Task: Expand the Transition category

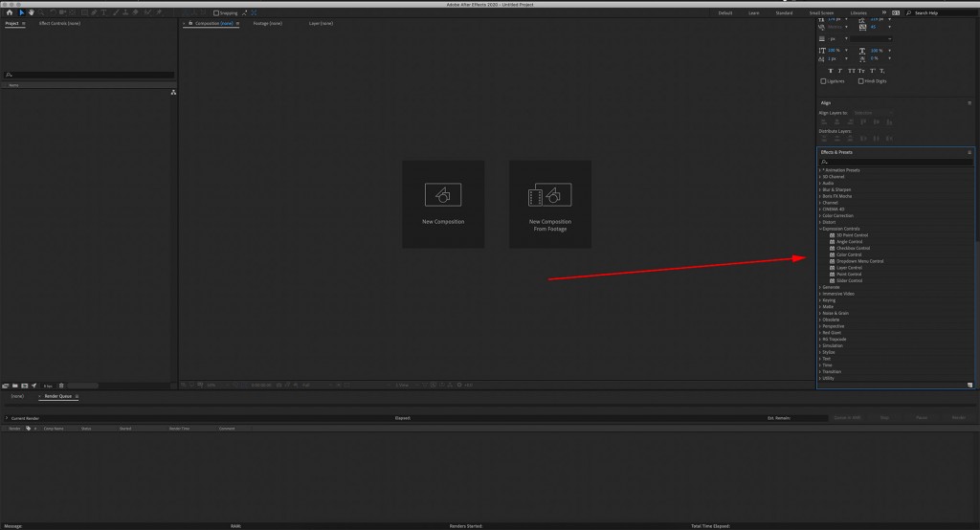Action: 820,372
